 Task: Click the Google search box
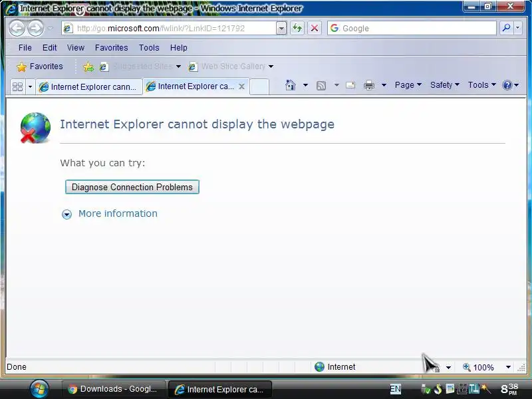click(x=412, y=28)
